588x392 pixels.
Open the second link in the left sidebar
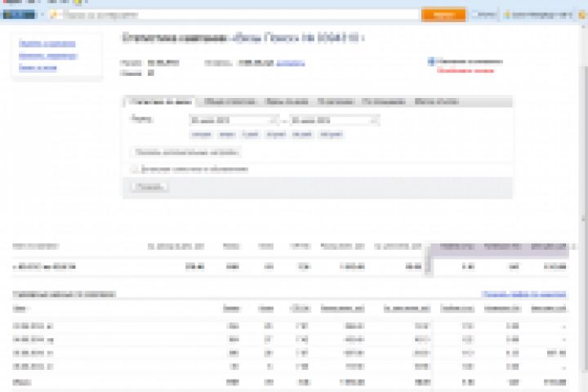click(x=48, y=56)
